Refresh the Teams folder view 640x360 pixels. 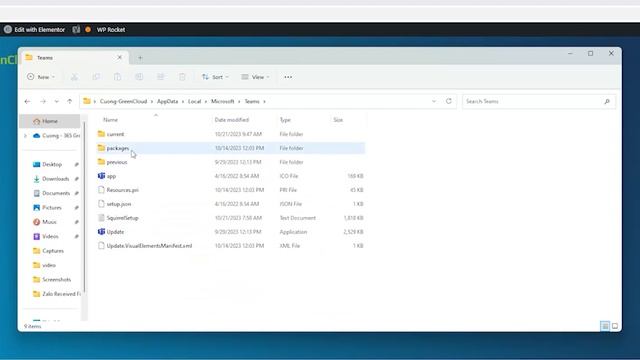(x=449, y=101)
